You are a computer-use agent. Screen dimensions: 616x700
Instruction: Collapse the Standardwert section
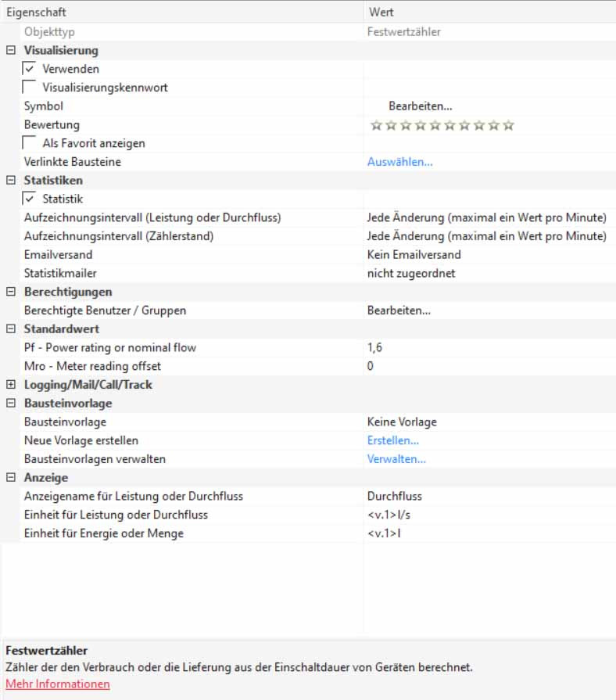tap(11, 329)
